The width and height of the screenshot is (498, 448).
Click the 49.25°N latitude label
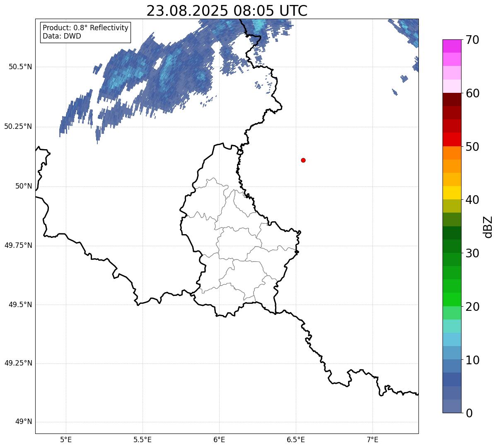click(x=18, y=363)
